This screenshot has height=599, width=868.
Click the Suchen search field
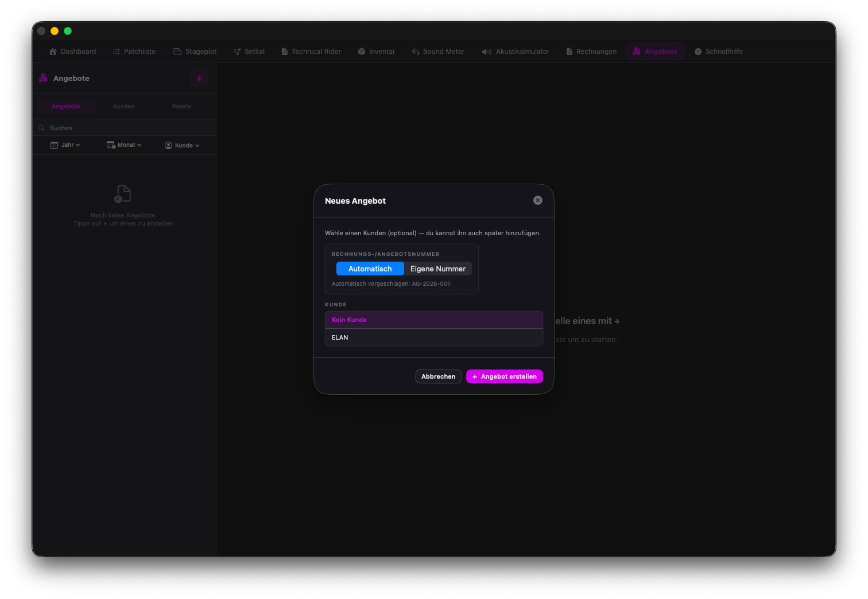coord(124,128)
